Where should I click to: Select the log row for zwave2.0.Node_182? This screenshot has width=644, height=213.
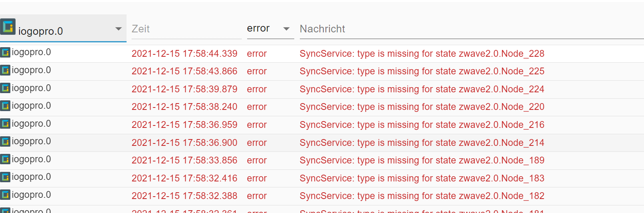coord(322,196)
